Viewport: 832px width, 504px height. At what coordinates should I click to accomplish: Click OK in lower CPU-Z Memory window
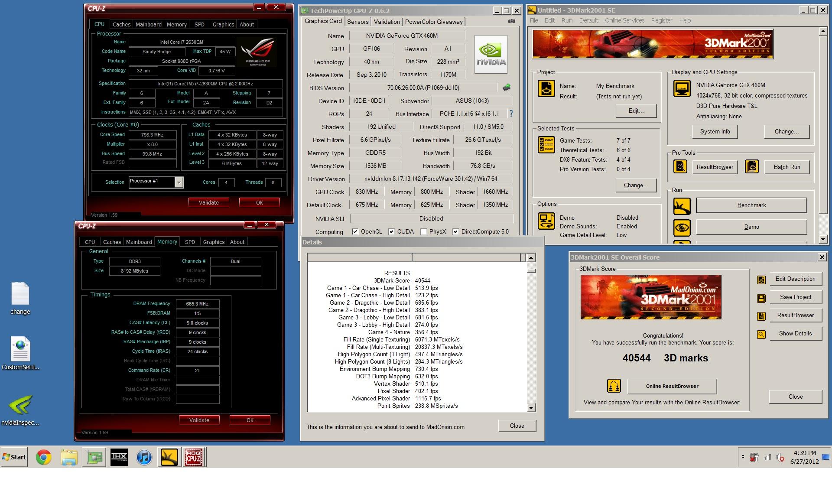[250, 420]
